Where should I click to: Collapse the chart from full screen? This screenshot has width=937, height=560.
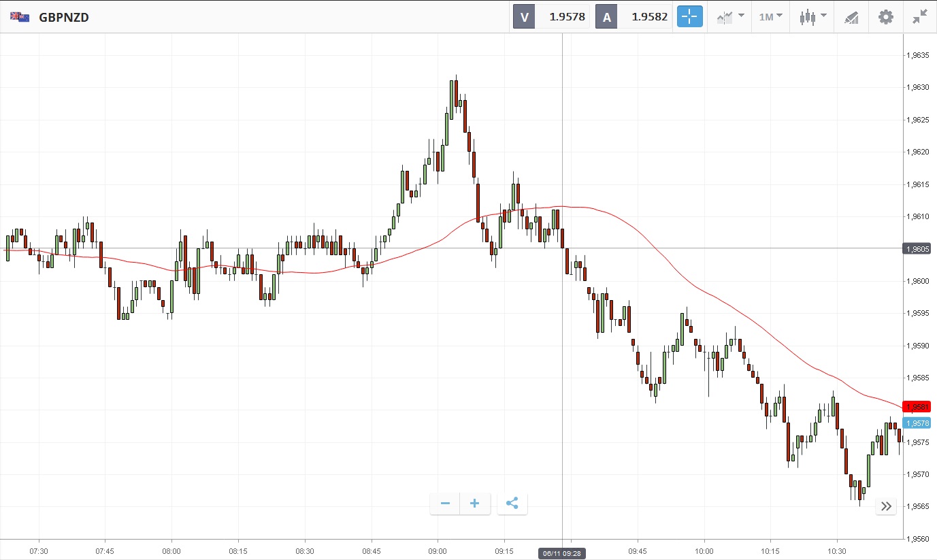click(920, 17)
